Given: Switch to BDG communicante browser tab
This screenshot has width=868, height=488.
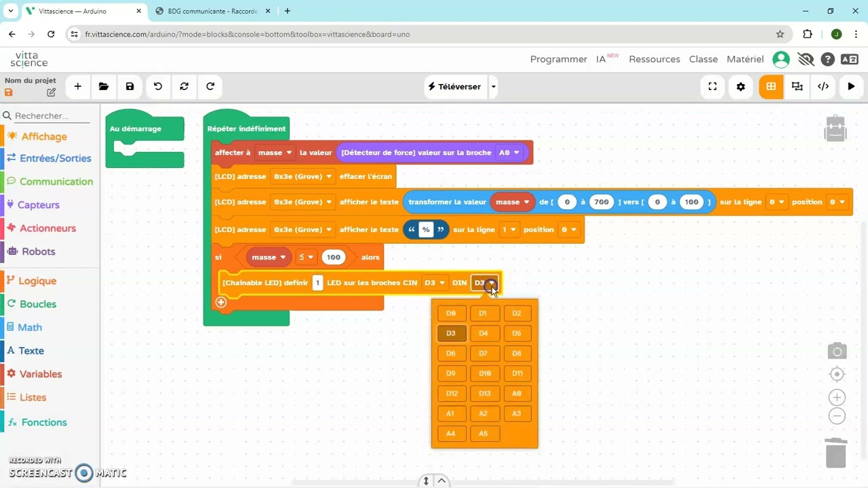Looking at the screenshot, I should (x=212, y=11).
